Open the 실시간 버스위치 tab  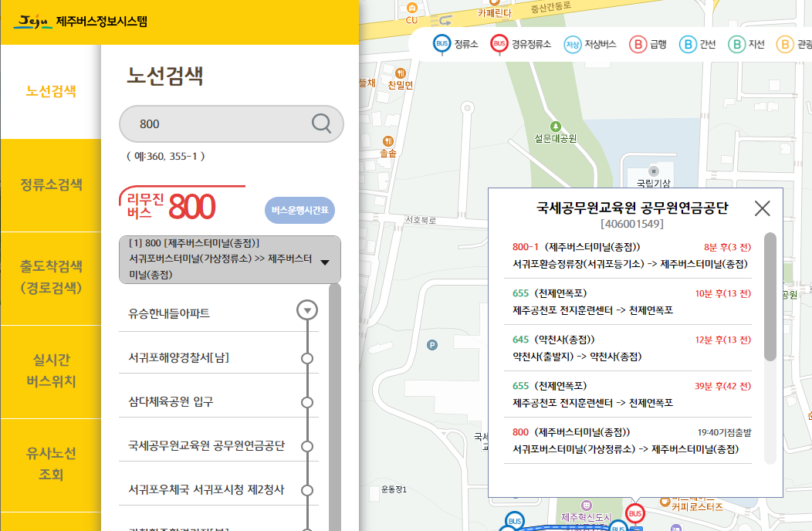(x=51, y=371)
